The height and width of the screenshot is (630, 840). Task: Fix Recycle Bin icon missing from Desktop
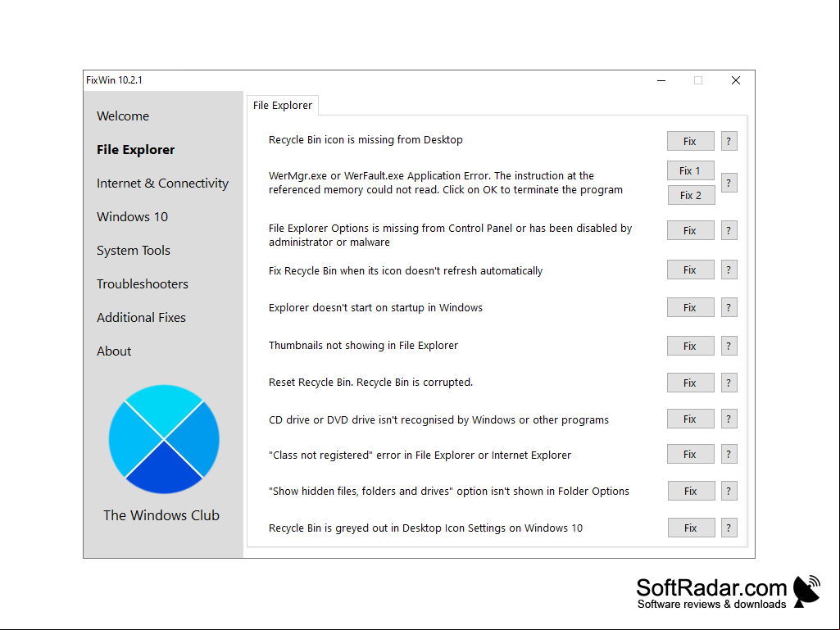click(x=690, y=142)
